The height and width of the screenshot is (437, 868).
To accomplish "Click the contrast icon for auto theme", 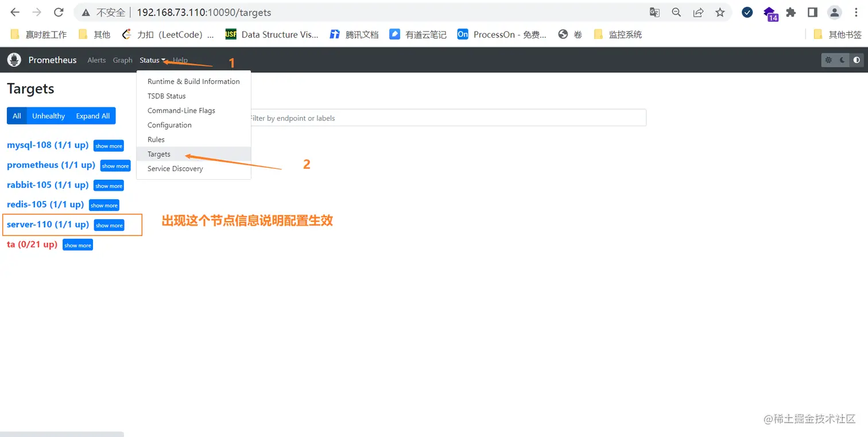I will click(x=856, y=60).
